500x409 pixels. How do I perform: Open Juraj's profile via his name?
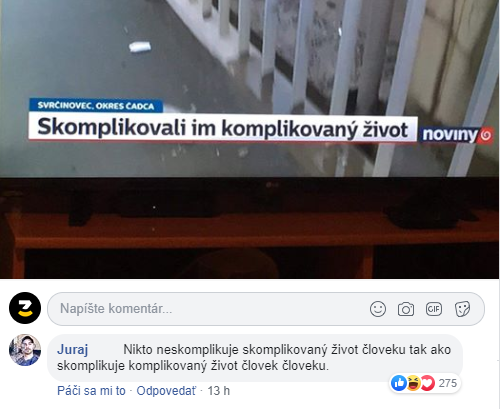72,350
